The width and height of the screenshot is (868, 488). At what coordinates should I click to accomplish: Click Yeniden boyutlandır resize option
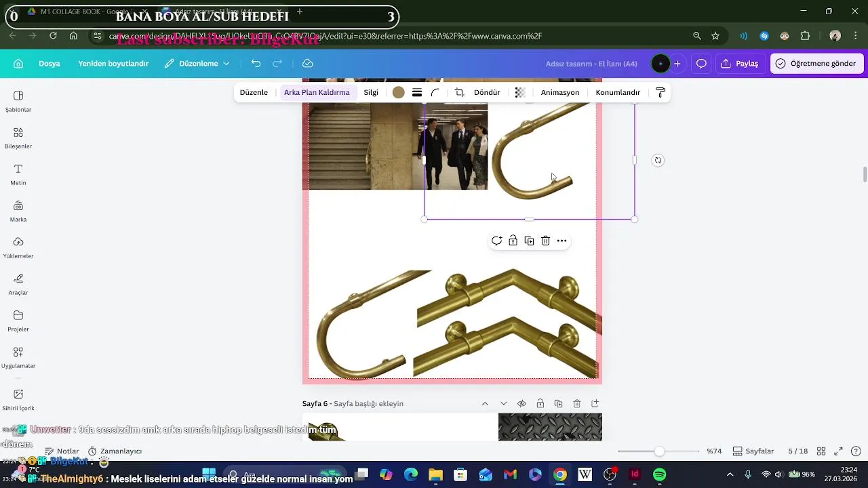click(x=113, y=64)
